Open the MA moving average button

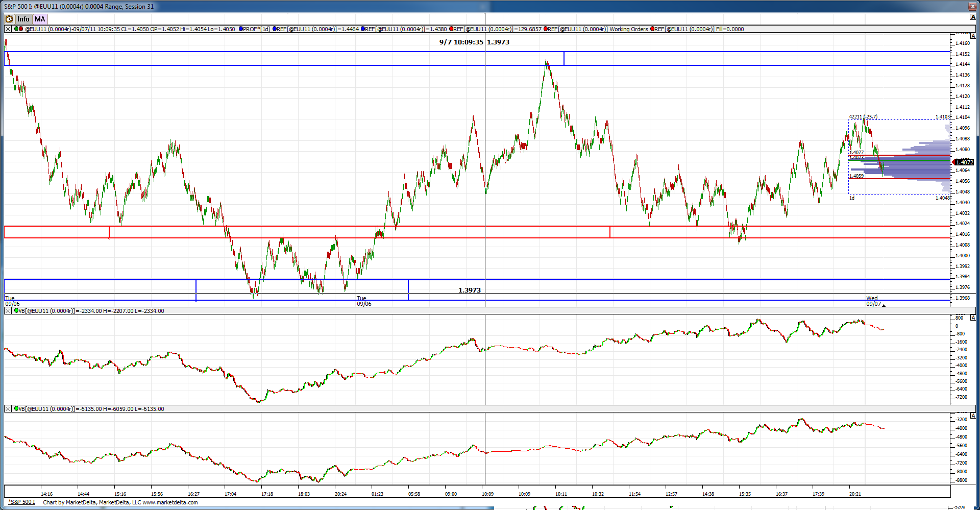(x=40, y=19)
